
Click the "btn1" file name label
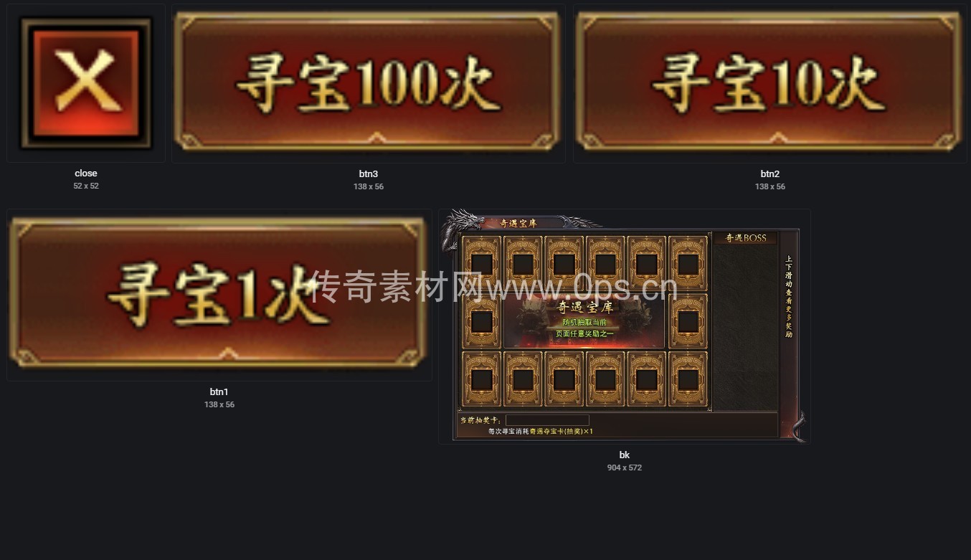[x=219, y=391]
